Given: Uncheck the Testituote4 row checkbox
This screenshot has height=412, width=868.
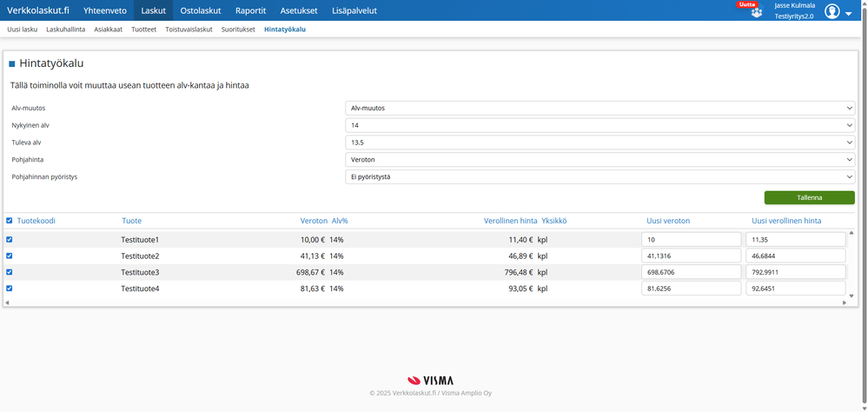Looking at the screenshot, I should [9, 288].
